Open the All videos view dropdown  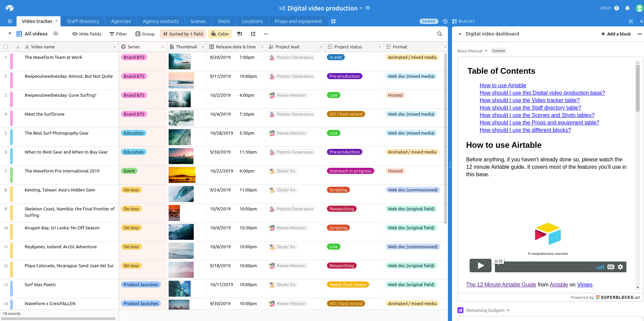coord(36,33)
